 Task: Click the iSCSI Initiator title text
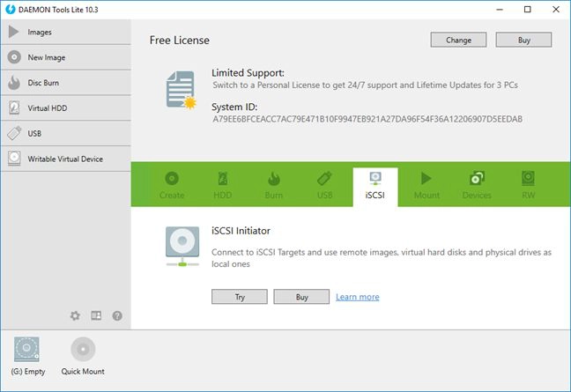coord(241,231)
